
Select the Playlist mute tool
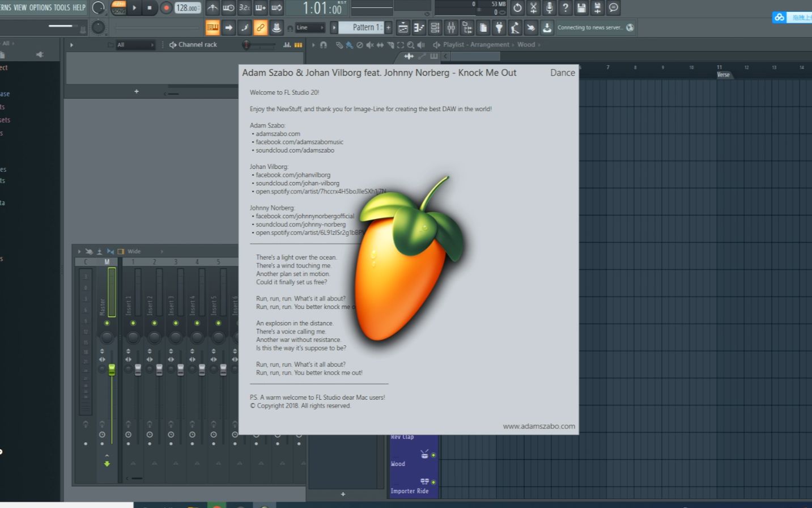(369, 45)
